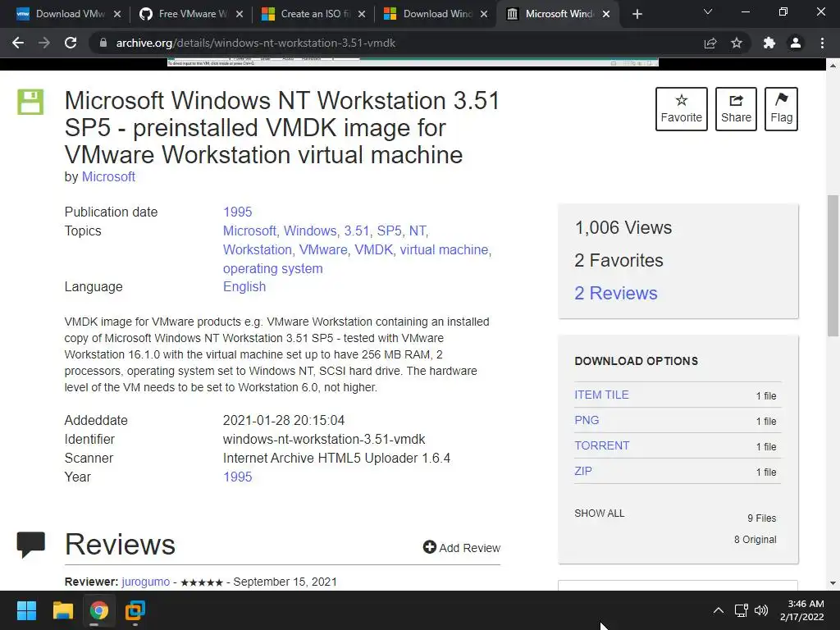This screenshot has width=840, height=630.
Task: Open the Chrome three-dot menu
Action: pos(822,43)
